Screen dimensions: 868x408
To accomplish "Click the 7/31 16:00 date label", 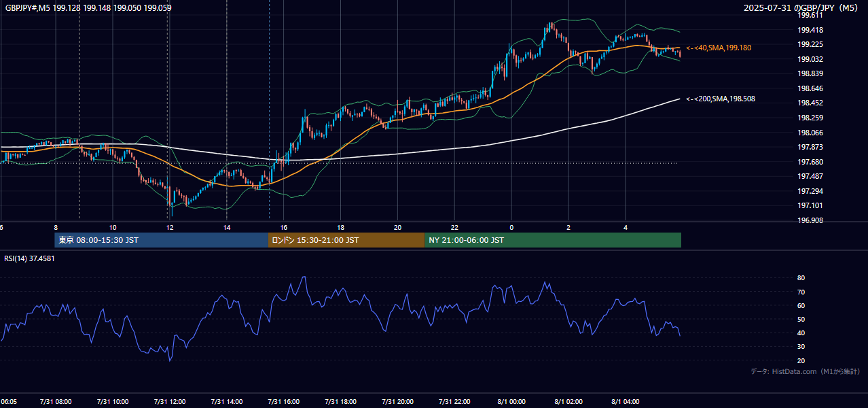I will pos(284,401).
